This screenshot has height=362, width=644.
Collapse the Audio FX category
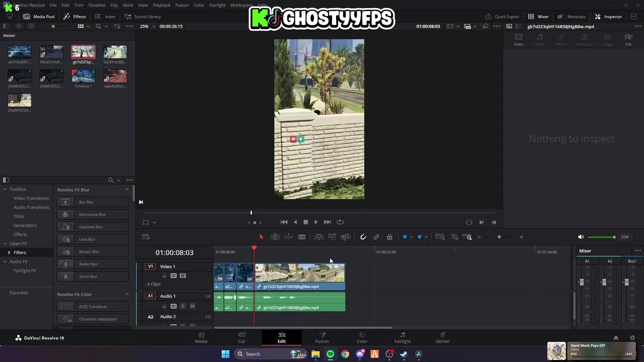click(5, 261)
